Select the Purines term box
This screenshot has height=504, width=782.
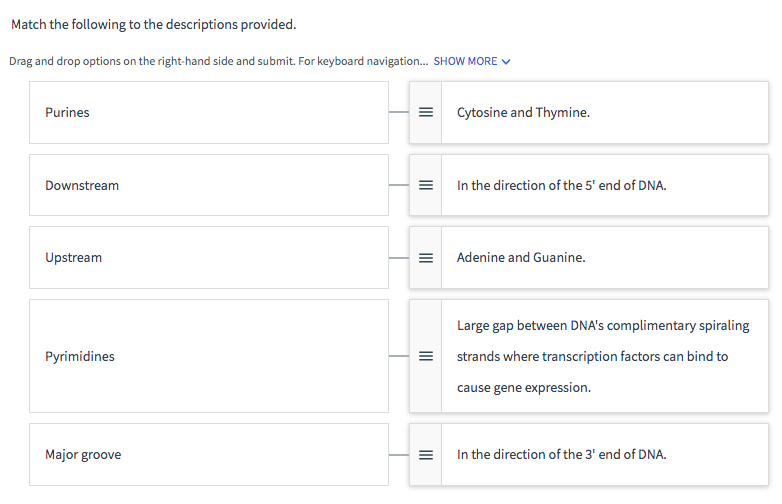208,113
